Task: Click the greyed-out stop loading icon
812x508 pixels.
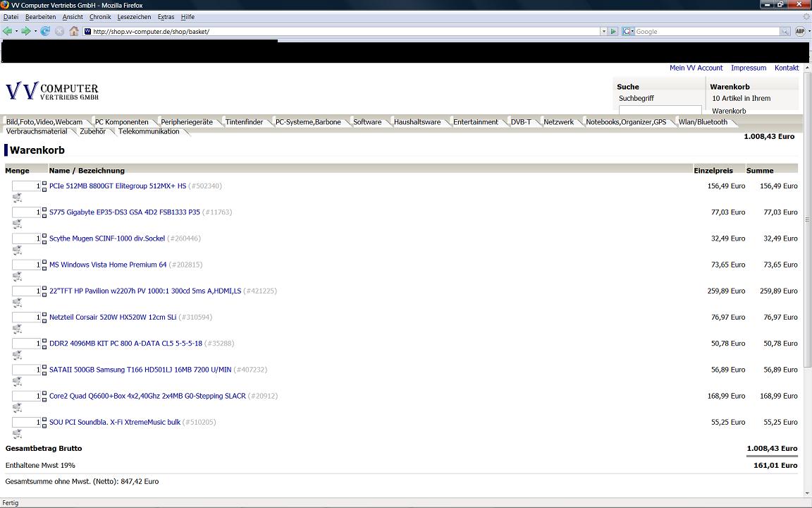Action: 59,31
